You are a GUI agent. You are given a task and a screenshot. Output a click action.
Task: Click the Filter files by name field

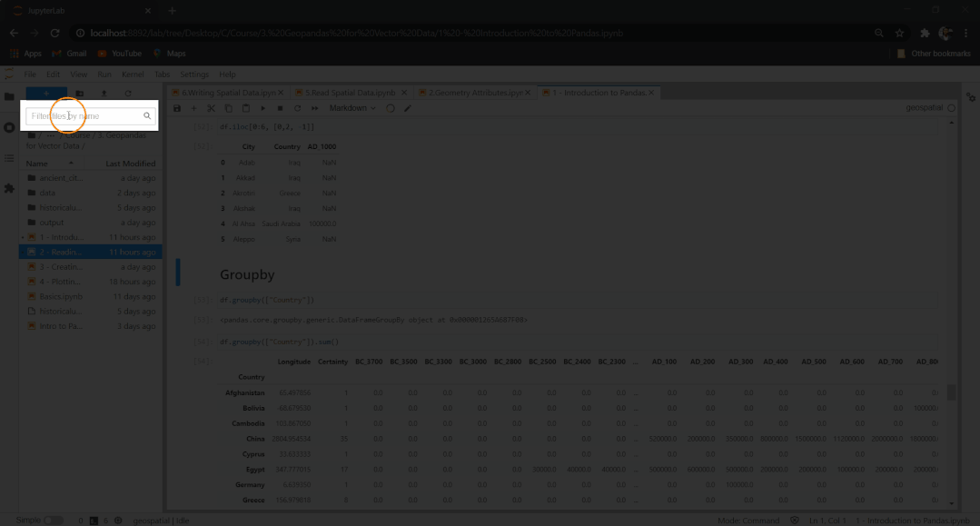[x=89, y=115]
